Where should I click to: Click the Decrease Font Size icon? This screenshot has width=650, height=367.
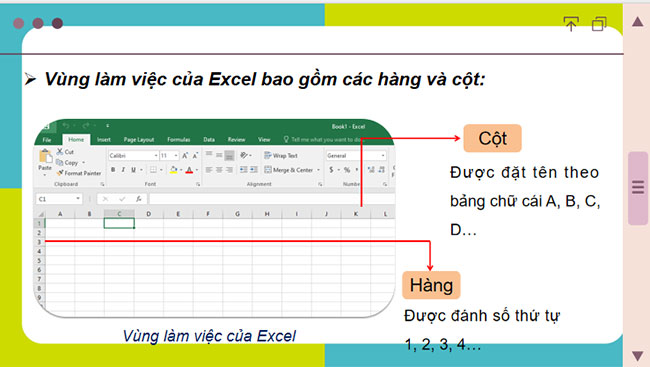pos(195,156)
